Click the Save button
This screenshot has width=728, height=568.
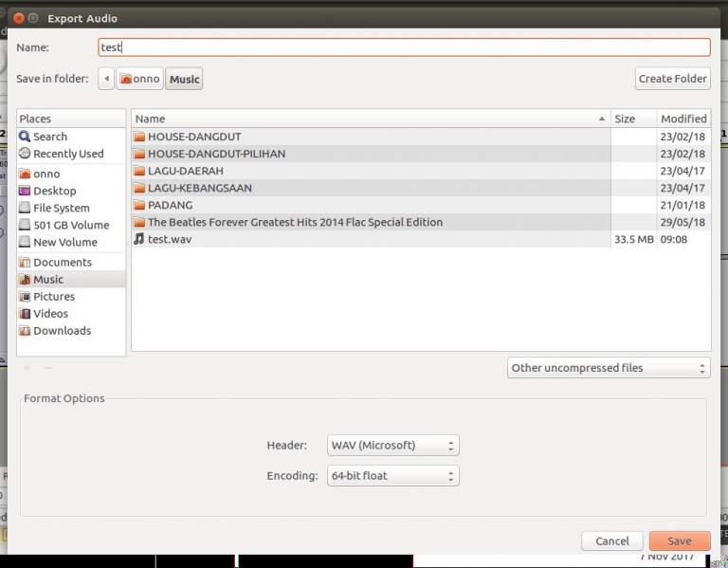679,541
